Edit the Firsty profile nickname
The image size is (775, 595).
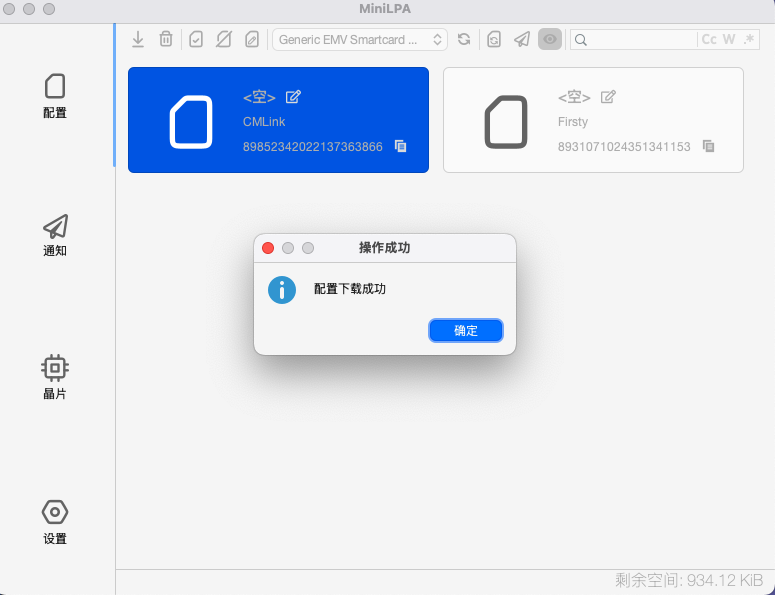[608, 97]
